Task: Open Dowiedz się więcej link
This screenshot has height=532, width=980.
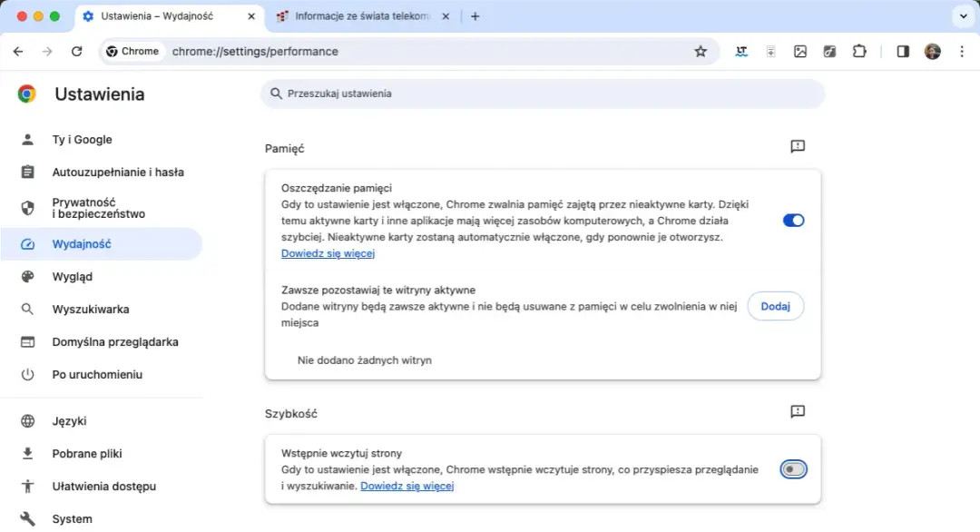Action: (x=328, y=253)
